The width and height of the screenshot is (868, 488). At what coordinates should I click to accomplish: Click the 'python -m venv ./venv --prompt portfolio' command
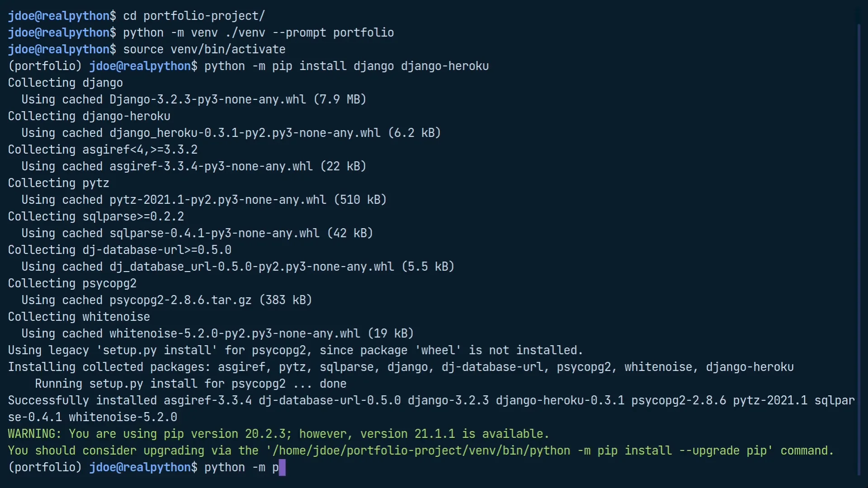259,33
